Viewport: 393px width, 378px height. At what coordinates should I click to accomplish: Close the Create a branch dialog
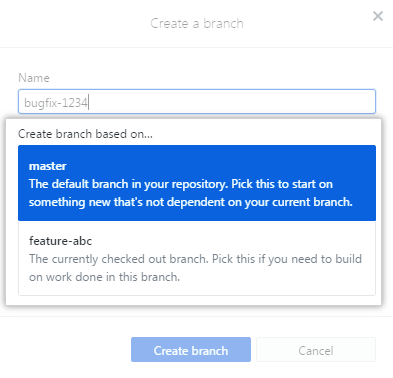click(378, 16)
